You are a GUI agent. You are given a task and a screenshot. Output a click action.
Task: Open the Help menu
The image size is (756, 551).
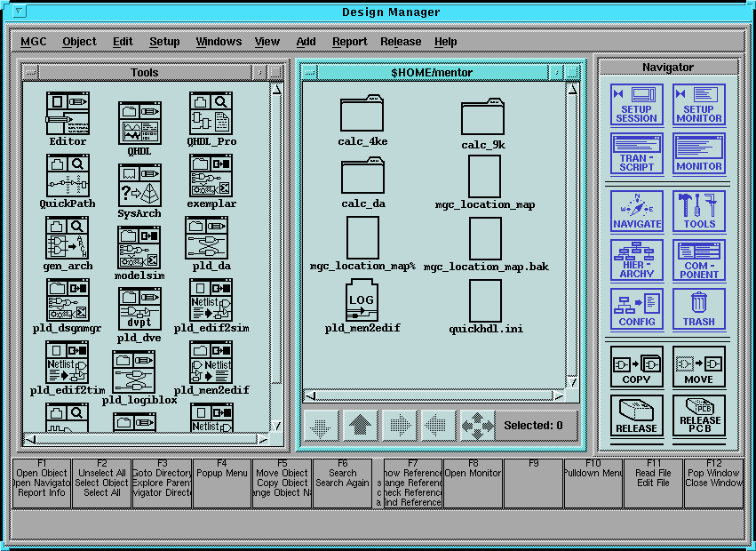[x=445, y=42]
